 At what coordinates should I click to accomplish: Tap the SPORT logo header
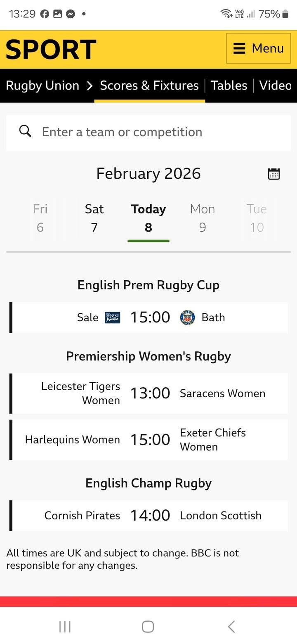51,50
